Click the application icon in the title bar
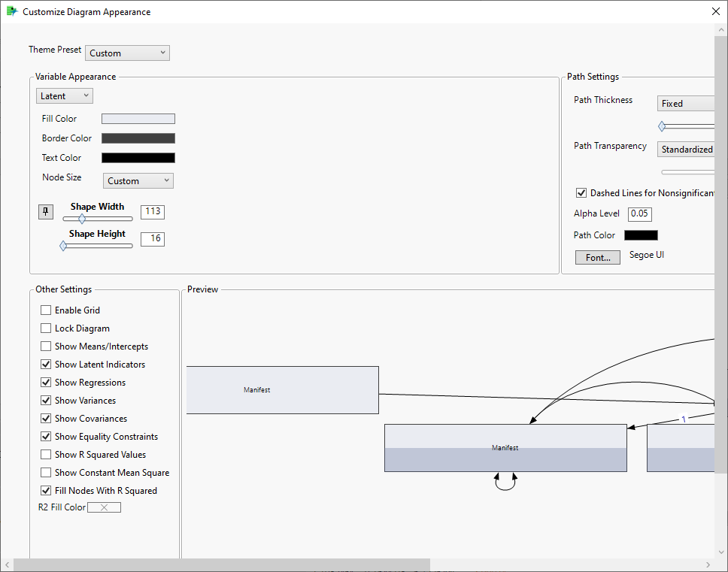The height and width of the screenshot is (572, 728). [11, 11]
